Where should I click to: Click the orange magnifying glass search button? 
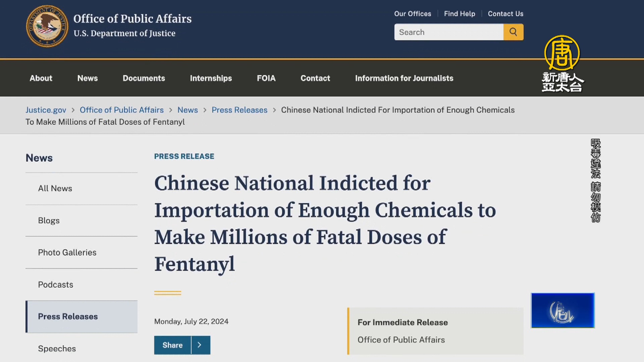[513, 32]
